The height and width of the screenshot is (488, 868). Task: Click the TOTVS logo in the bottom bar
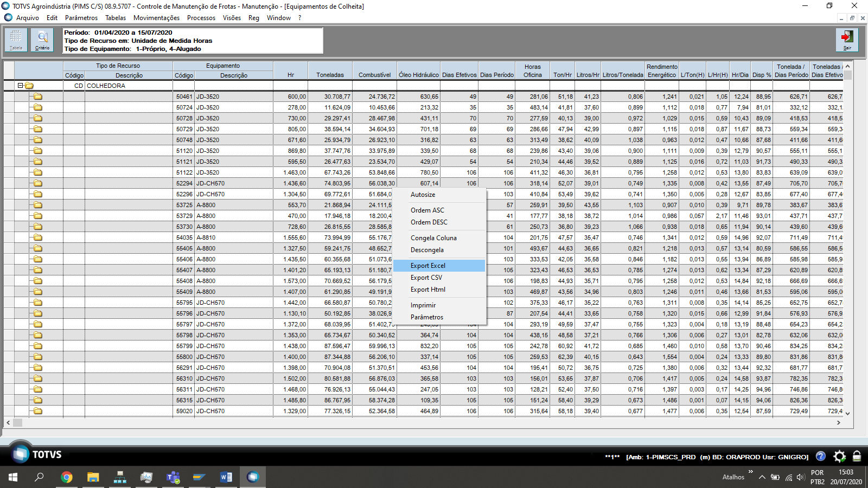click(36, 454)
